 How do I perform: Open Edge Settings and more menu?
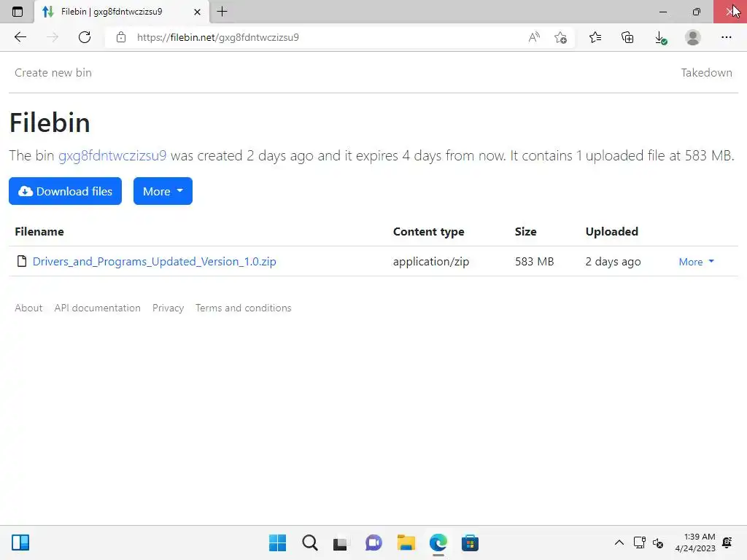(726, 37)
